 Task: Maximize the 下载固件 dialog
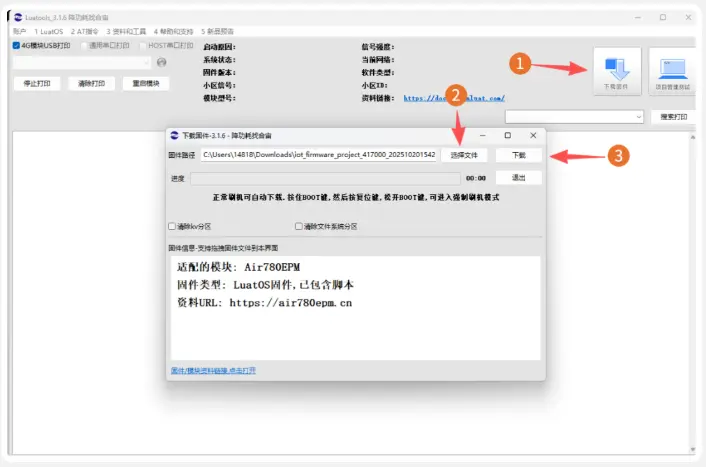pyautogui.click(x=507, y=135)
